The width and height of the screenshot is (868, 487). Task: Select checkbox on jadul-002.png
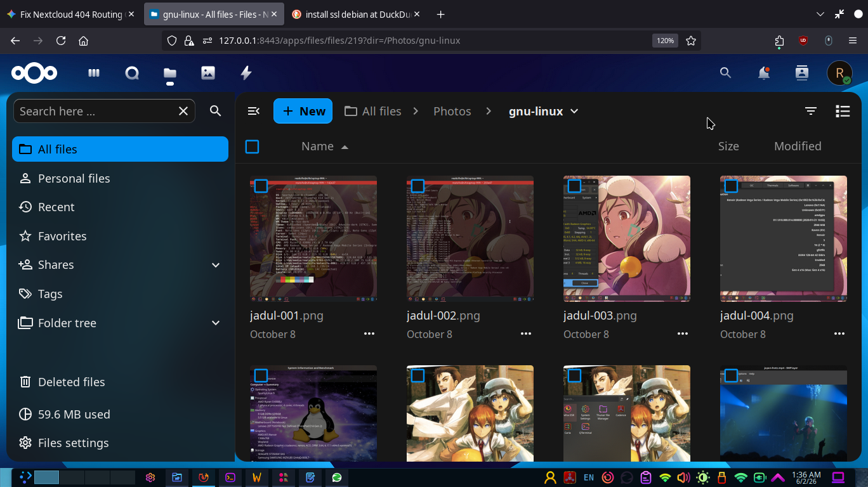[x=418, y=186]
